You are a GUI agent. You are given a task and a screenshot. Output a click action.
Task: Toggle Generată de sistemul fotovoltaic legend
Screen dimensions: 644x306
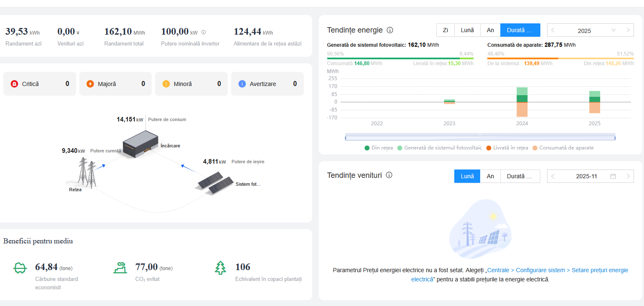[x=439, y=148]
